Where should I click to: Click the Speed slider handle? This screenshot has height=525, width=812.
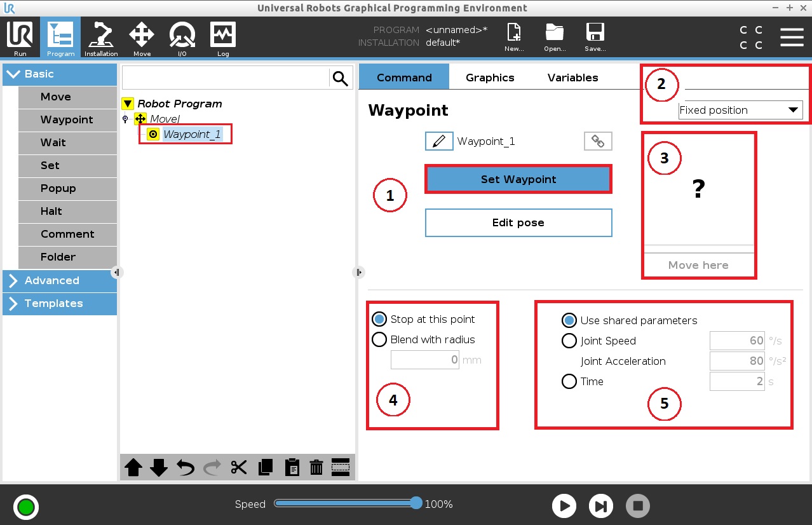click(416, 503)
